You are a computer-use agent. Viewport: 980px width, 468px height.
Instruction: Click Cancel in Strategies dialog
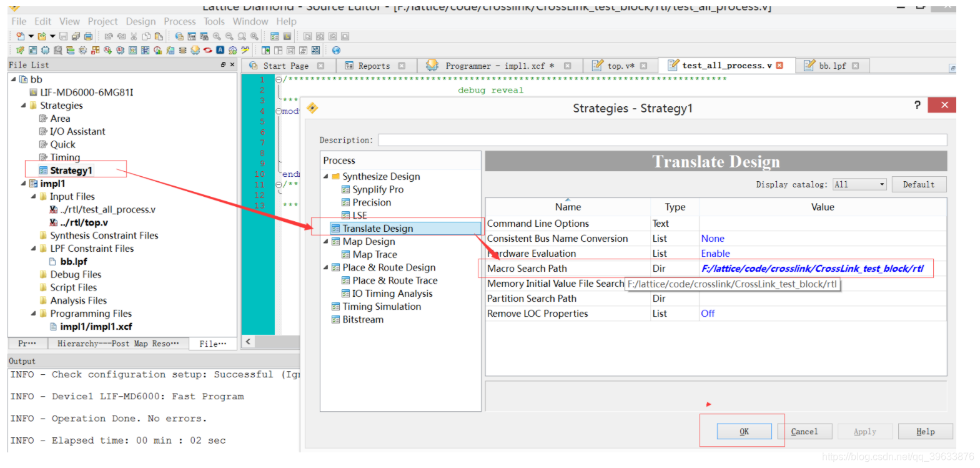(x=804, y=431)
